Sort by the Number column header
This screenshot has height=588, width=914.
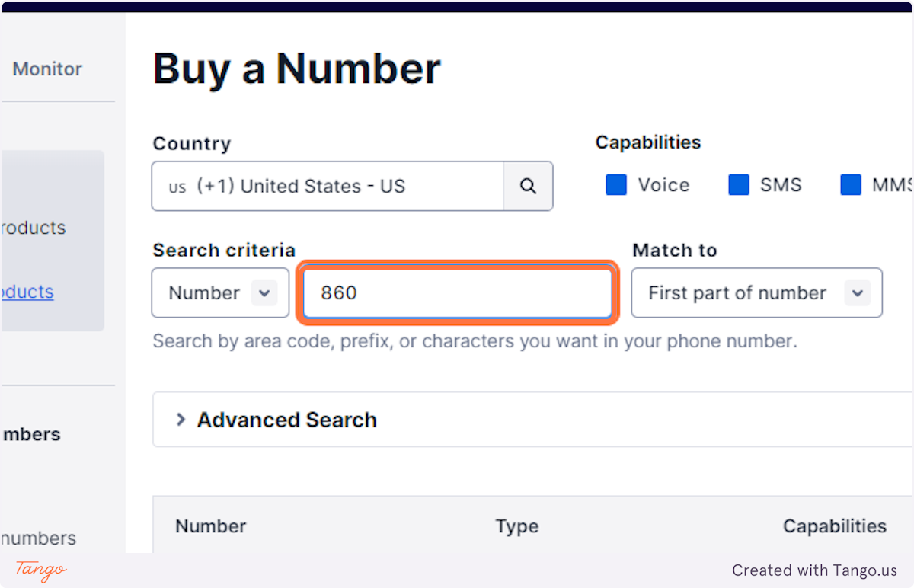[x=211, y=526]
